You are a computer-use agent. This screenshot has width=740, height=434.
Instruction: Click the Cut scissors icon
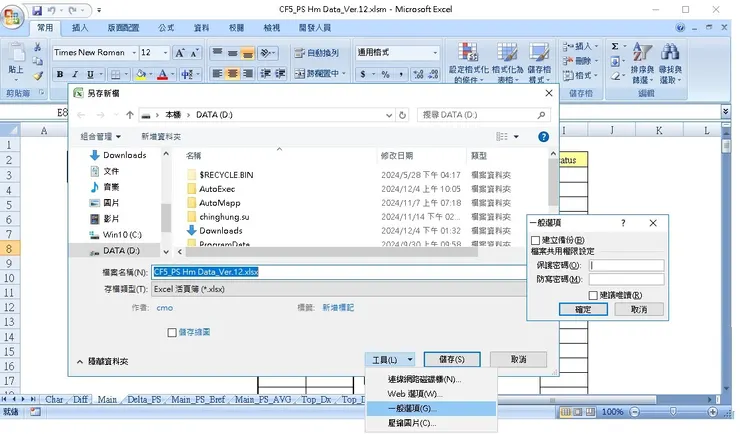coord(37,47)
